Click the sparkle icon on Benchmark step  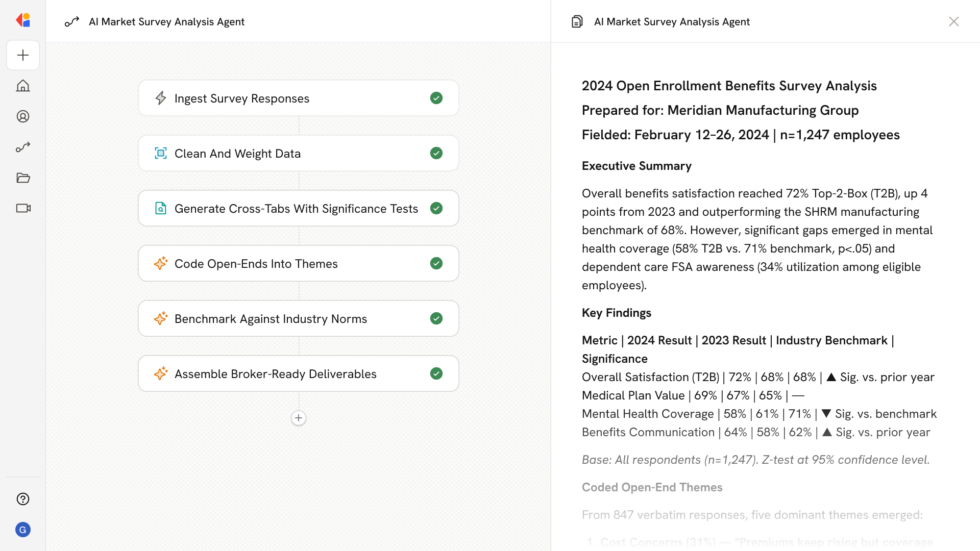(x=161, y=318)
